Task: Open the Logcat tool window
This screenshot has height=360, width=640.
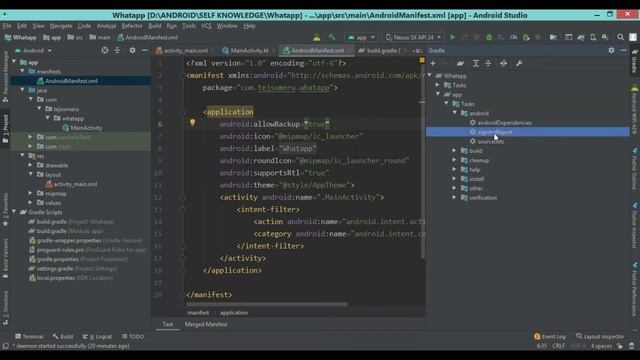Action: click(x=98, y=337)
